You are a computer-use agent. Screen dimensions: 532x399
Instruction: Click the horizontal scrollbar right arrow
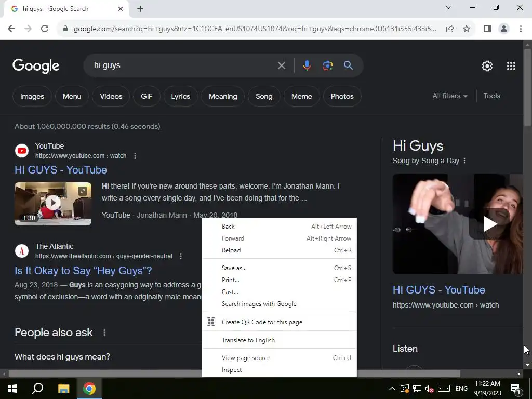click(519, 374)
